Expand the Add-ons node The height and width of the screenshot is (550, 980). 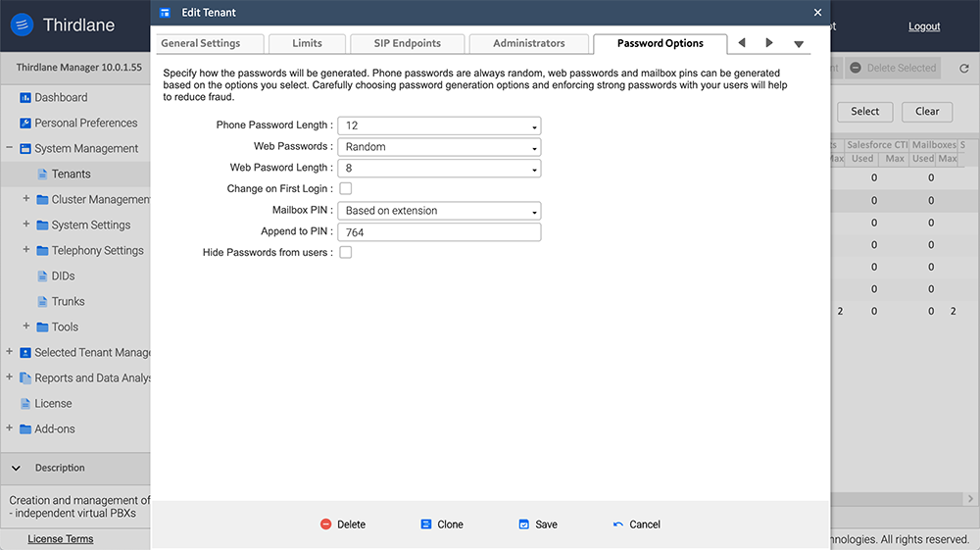pyautogui.click(x=10, y=428)
